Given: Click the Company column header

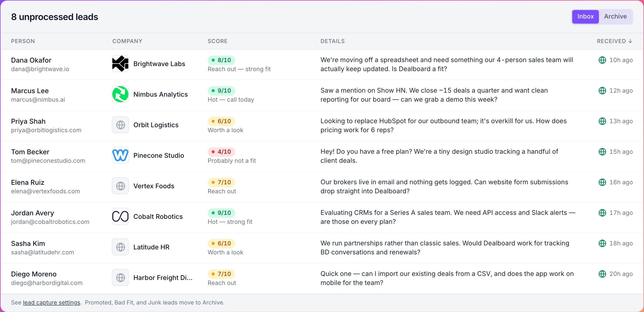Looking at the screenshot, I should pos(127,41).
